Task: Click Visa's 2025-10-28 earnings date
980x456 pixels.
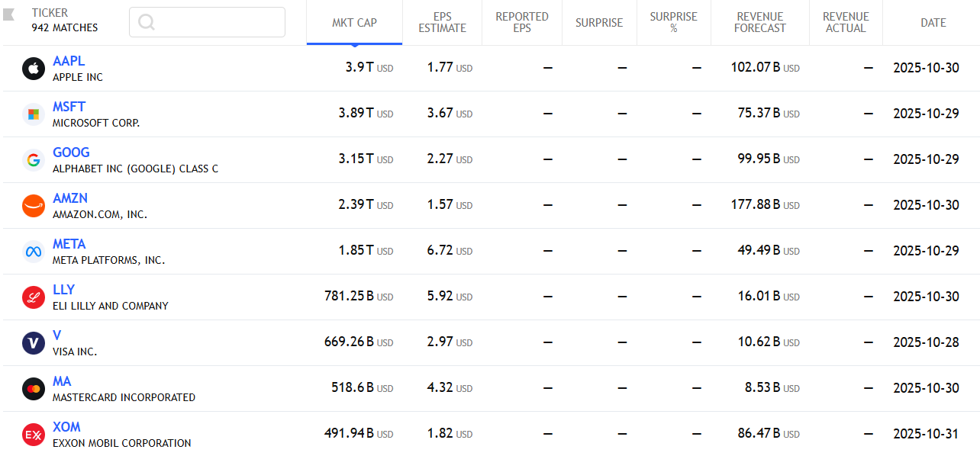Action: click(x=926, y=342)
